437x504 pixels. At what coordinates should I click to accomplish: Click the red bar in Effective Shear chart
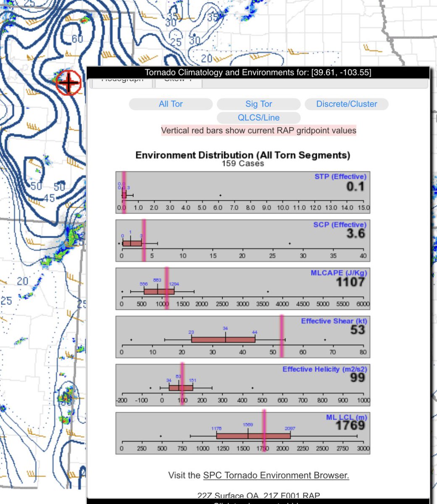(x=282, y=336)
